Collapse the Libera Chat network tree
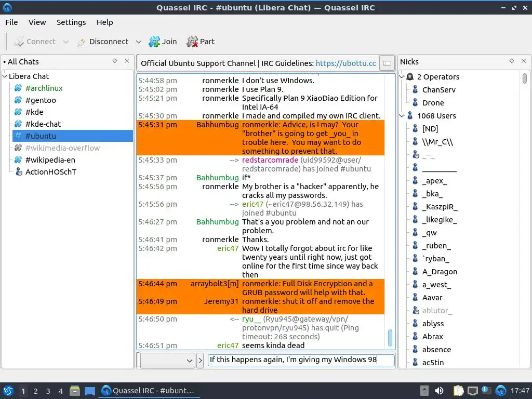 pyautogui.click(x=5, y=76)
